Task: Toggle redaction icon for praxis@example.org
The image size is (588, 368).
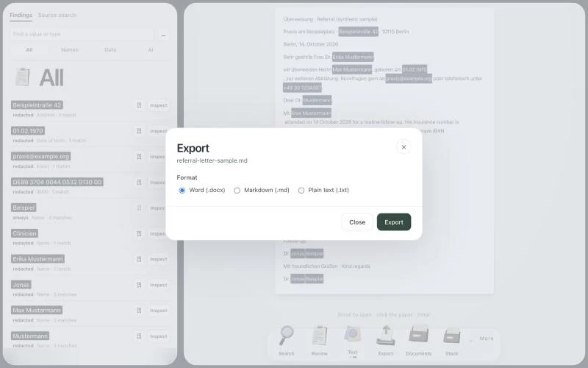Action: [x=139, y=157]
